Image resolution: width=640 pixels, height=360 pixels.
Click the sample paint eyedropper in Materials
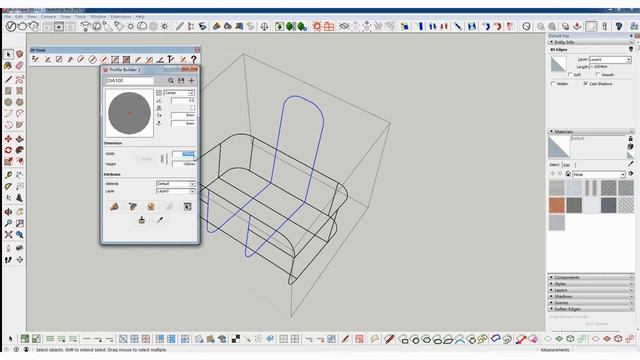click(x=631, y=164)
